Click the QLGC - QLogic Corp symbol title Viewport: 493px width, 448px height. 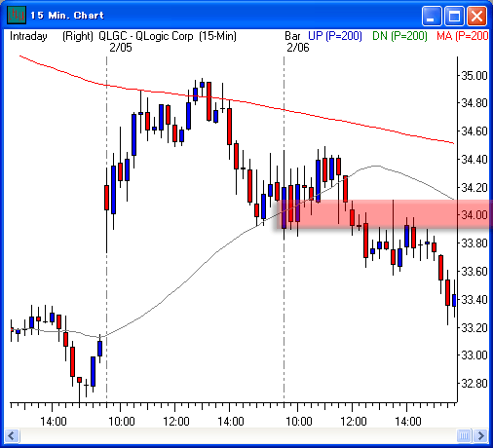[x=146, y=36]
